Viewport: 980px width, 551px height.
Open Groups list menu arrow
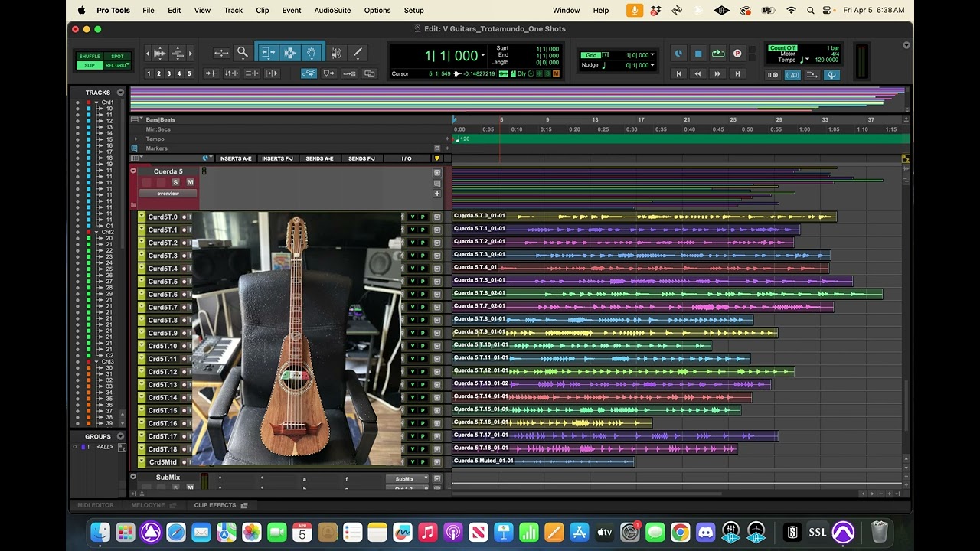(x=119, y=437)
